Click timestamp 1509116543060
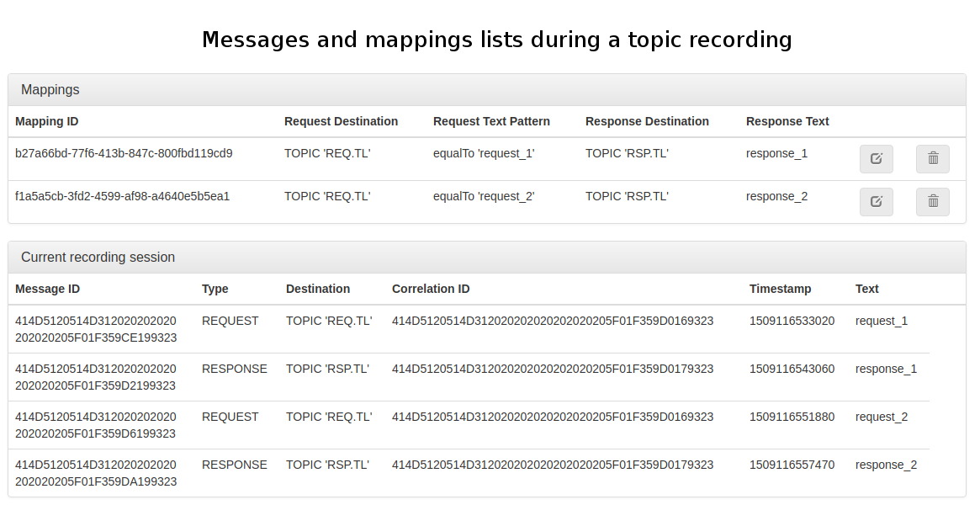The width and height of the screenshot is (980, 505). pyautogui.click(x=792, y=369)
